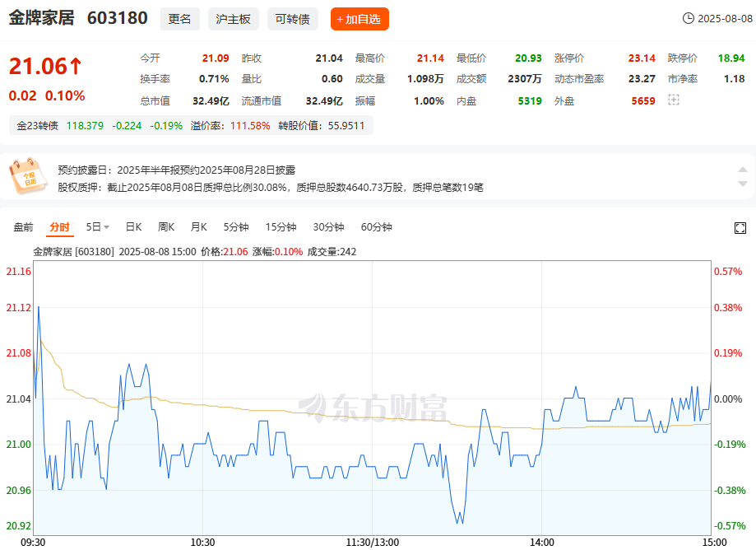Click 跌停价 value 18.94

click(x=731, y=58)
